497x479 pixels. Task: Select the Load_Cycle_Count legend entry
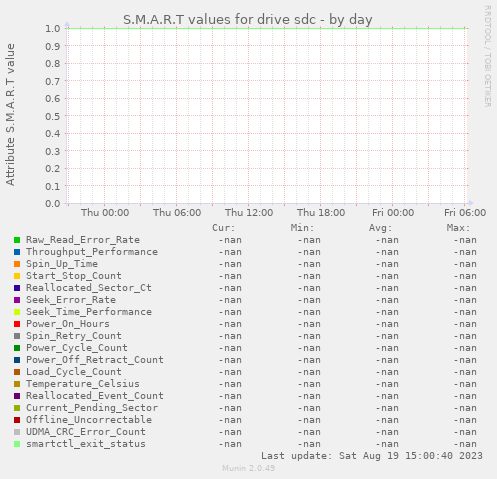[74, 372]
